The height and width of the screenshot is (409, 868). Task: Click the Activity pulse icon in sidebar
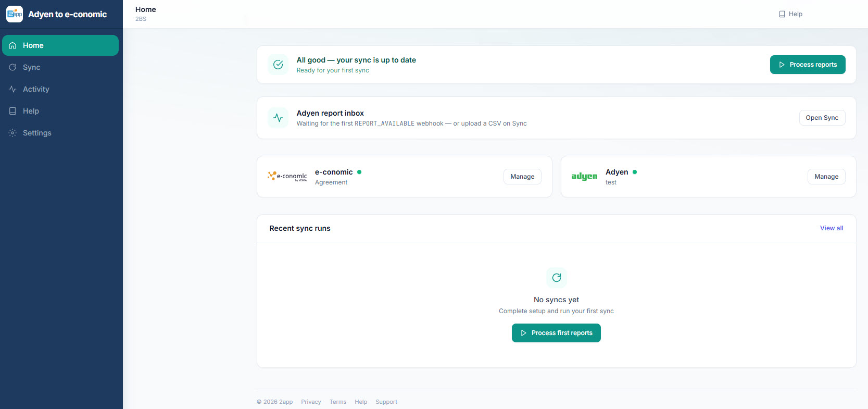[12, 89]
